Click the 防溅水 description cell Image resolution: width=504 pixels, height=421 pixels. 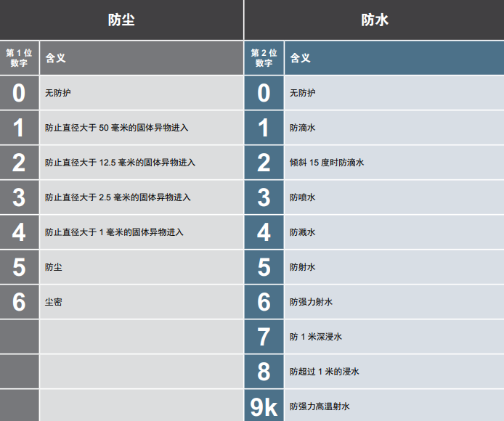302,232
